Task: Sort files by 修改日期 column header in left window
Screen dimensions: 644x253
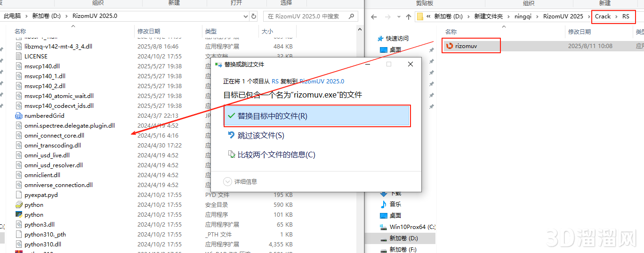Action: pyautogui.click(x=149, y=32)
